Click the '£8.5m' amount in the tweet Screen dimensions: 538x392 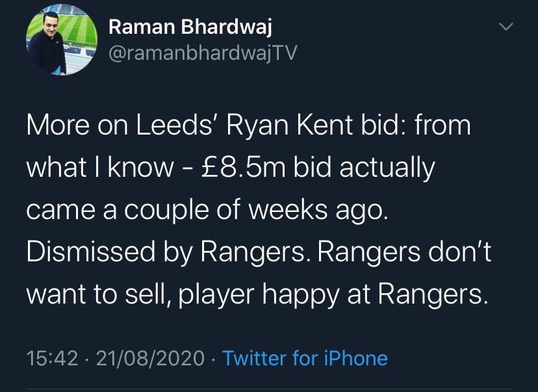point(243,168)
